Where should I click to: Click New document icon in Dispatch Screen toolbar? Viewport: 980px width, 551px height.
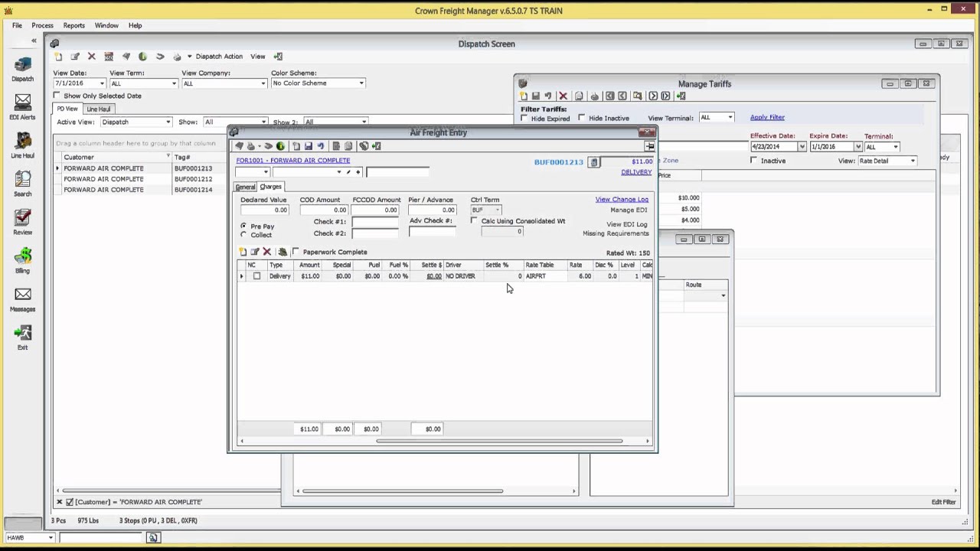pyautogui.click(x=59, y=57)
